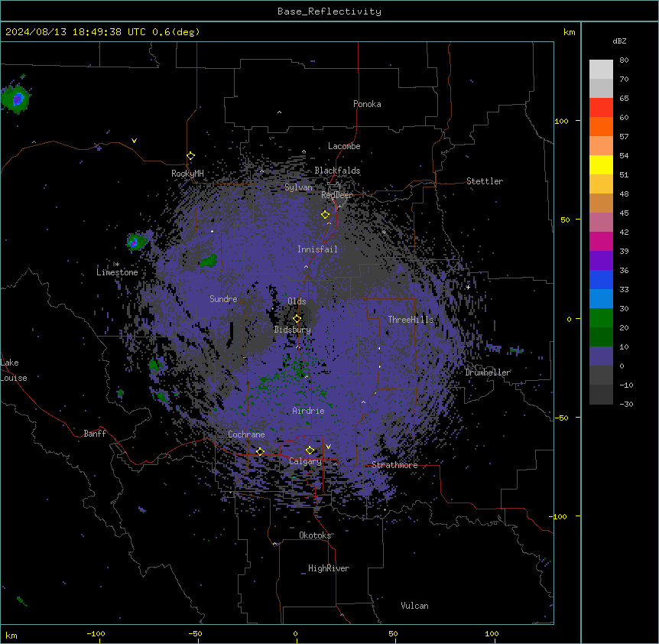Click the Base_Reflectivity title
The height and width of the screenshot is (644, 659).
point(329,11)
